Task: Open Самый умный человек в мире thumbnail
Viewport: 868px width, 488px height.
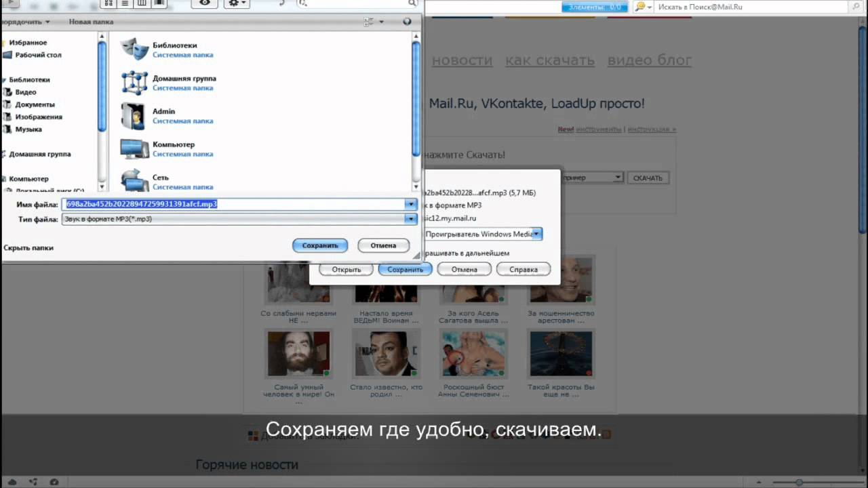Action: coord(299,354)
